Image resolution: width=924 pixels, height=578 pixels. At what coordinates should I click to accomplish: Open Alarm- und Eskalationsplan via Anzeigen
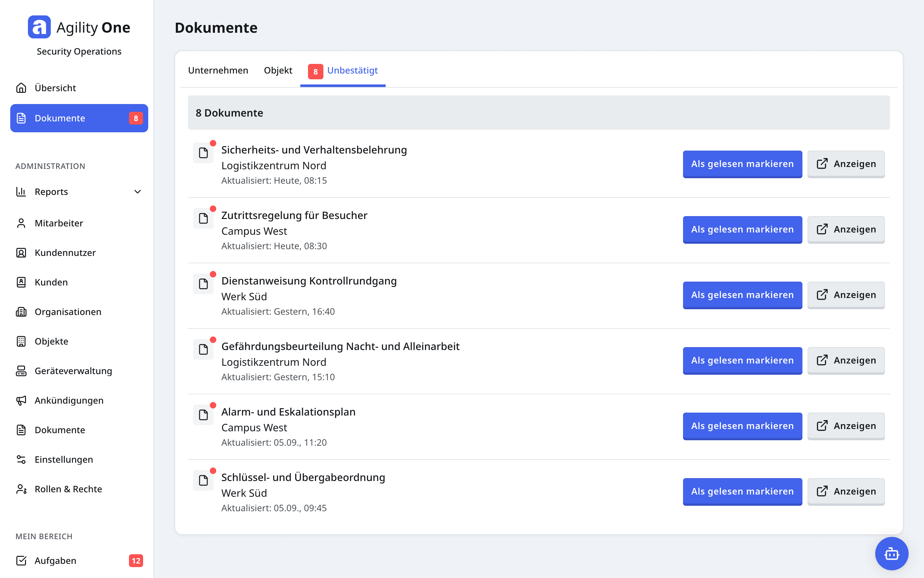[x=846, y=426]
